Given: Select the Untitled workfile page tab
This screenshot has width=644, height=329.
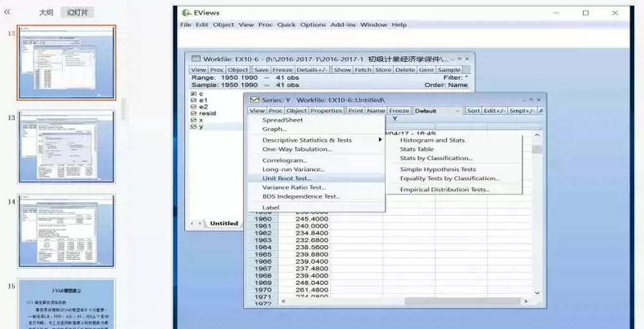Looking at the screenshot, I should pyautogui.click(x=224, y=223).
